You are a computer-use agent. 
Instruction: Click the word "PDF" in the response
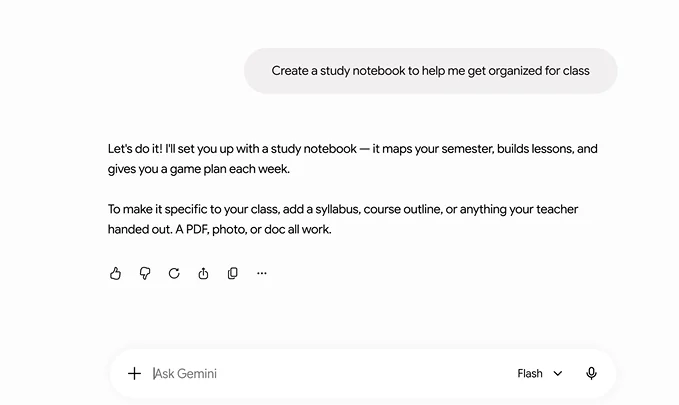(x=197, y=229)
